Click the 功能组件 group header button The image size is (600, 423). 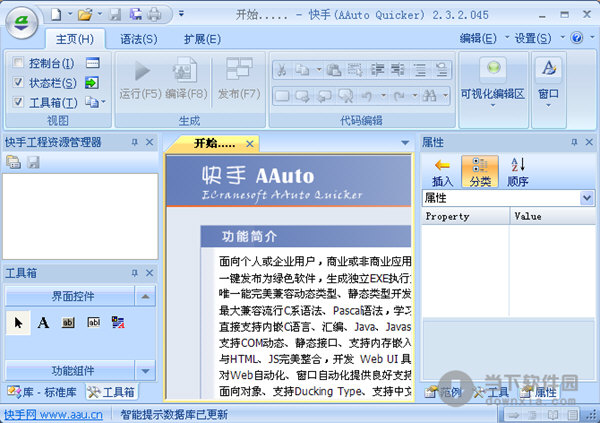pyautogui.click(x=69, y=371)
